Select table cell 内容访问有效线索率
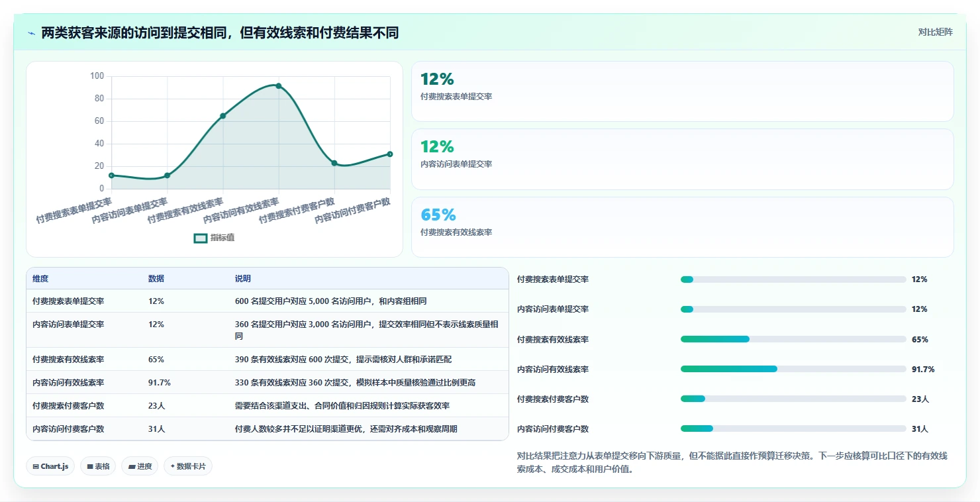The width and height of the screenshot is (980, 502). [x=68, y=383]
